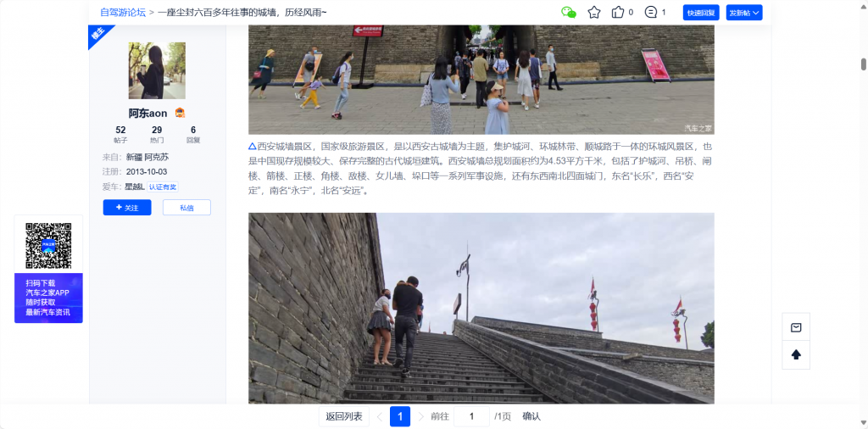Click the WeChat share icon

tap(569, 13)
